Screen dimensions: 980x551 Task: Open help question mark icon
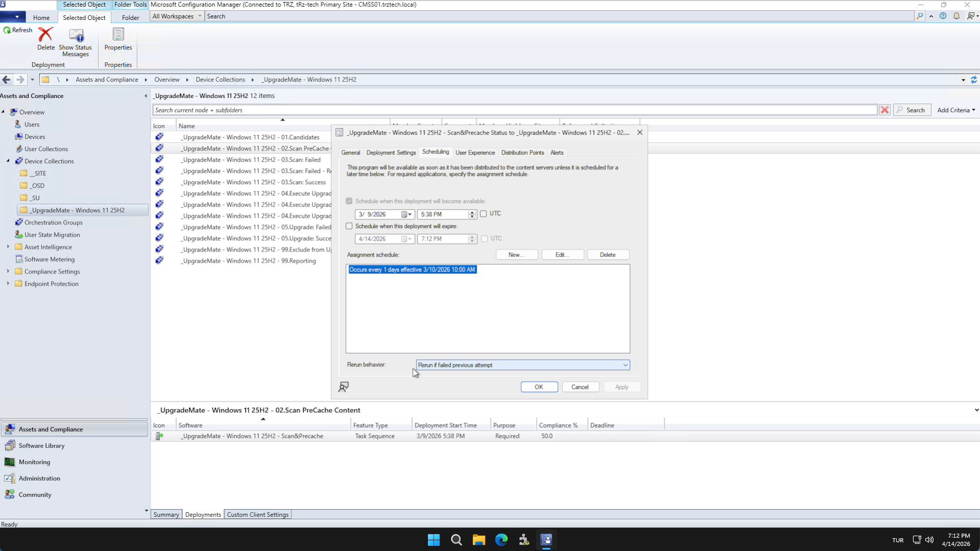coord(943,16)
